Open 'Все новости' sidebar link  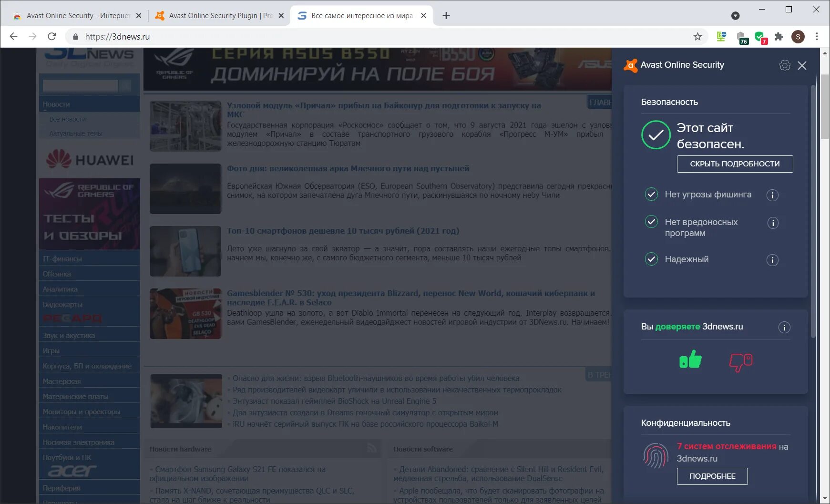pyautogui.click(x=68, y=119)
